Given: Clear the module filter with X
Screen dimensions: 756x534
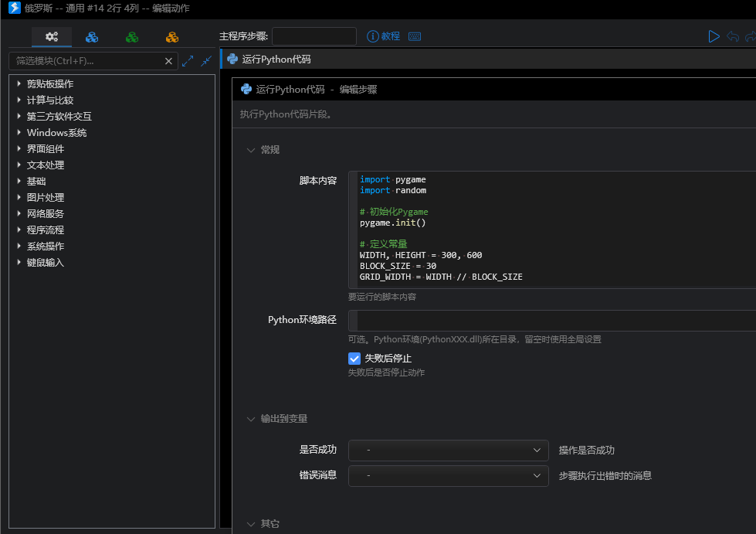Looking at the screenshot, I should point(168,61).
